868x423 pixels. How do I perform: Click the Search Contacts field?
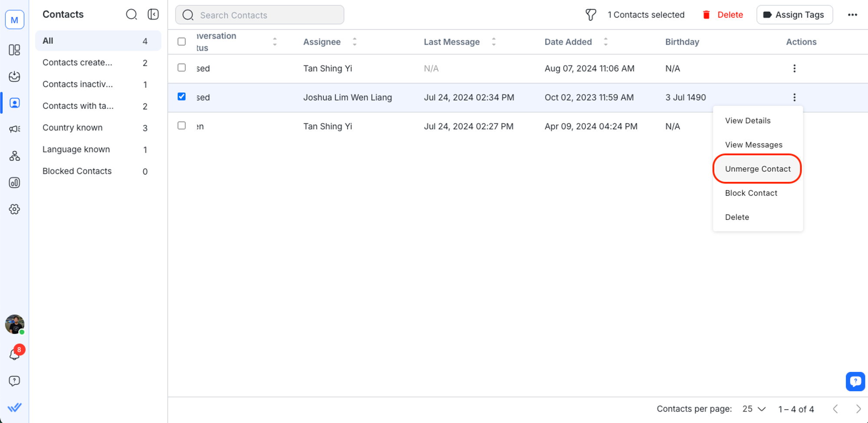[x=260, y=15]
